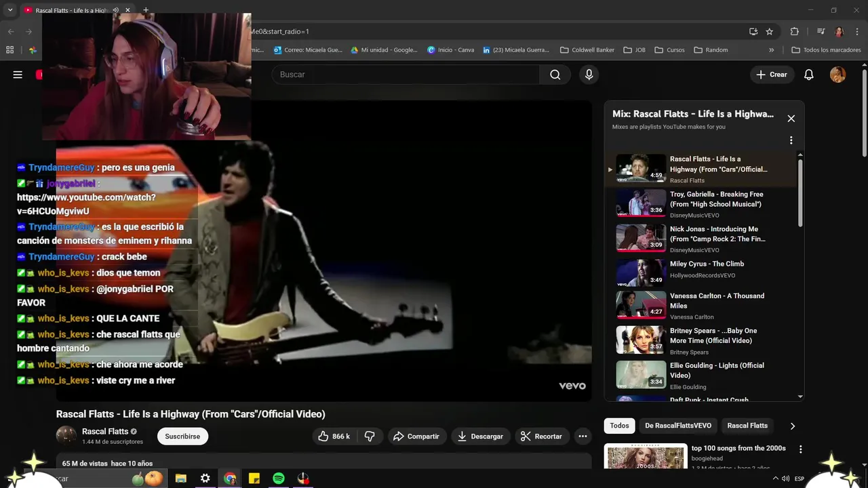Open YouTube notifications bell
Image resolution: width=868 pixels, height=488 pixels.
coord(808,75)
